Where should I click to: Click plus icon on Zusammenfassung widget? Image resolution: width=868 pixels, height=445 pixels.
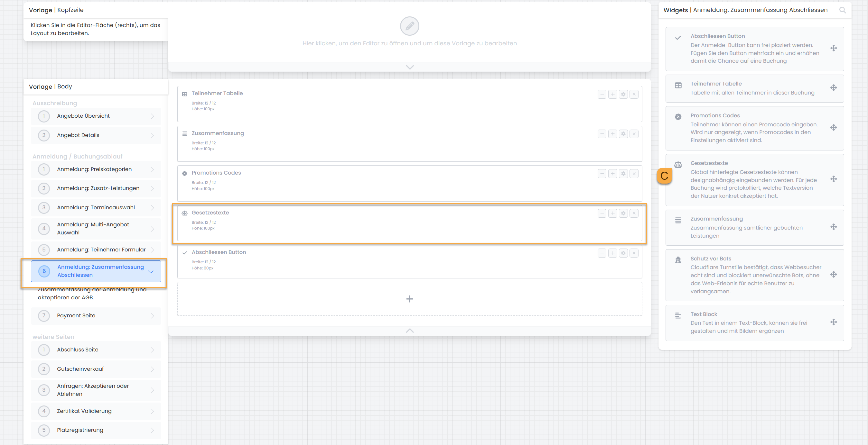[612, 134]
